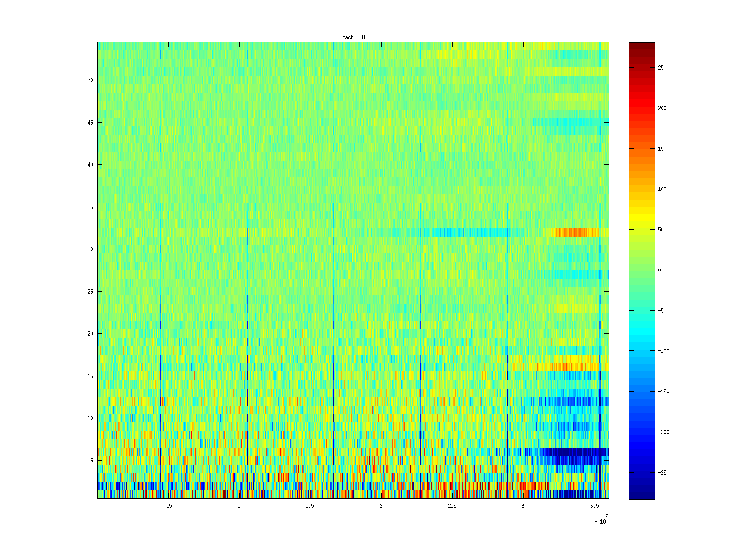
Task: Click the x-axis exponent label "x 10^5"
Action: coord(601,520)
